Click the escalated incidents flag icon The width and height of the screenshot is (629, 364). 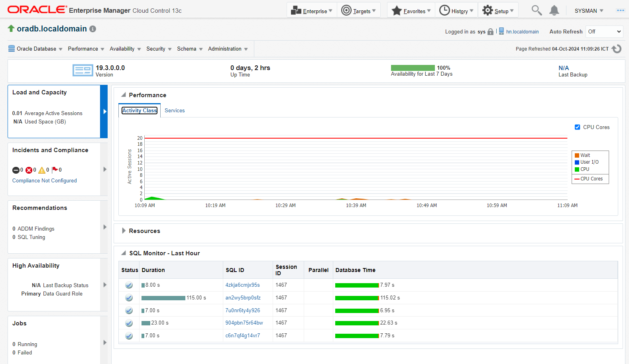[55, 170]
